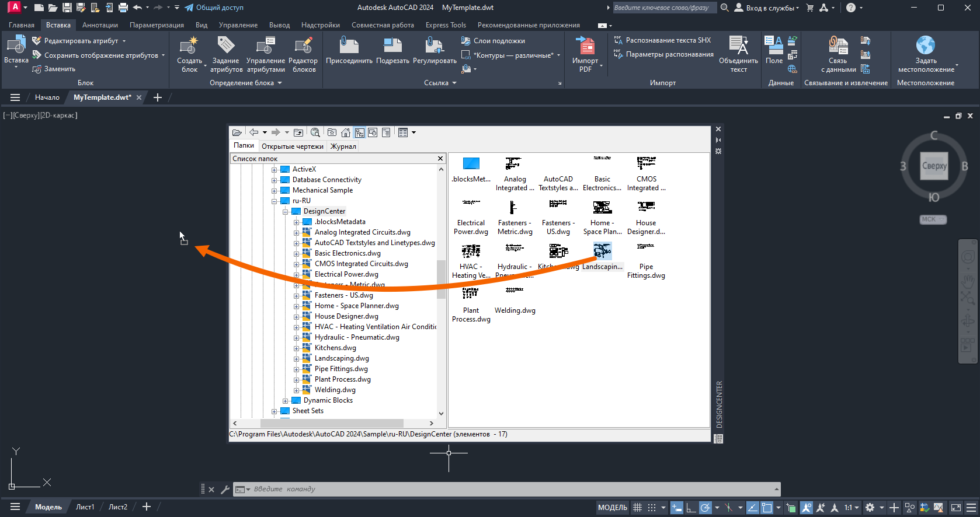The width and height of the screenshot is (980, 517).
Task: Toggle Ortho mode in the status bar
Action: pyautogui.click(x=691, y=508)
